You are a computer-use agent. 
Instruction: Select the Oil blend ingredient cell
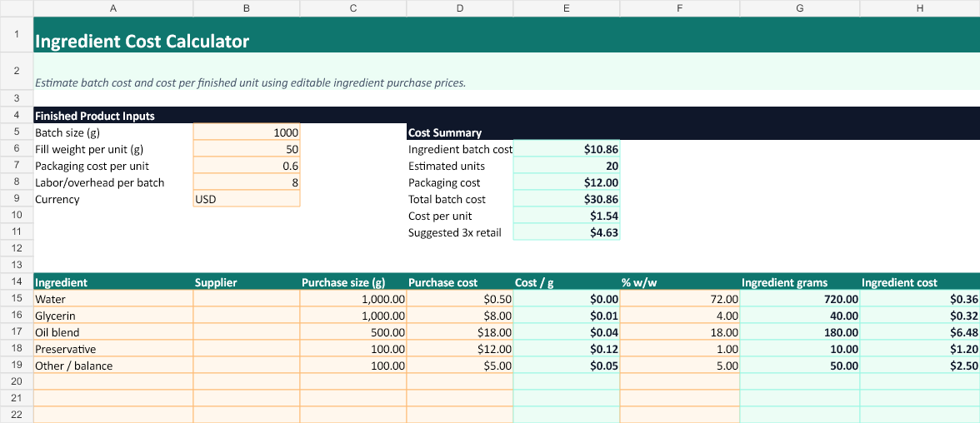(x=113, y=331)
